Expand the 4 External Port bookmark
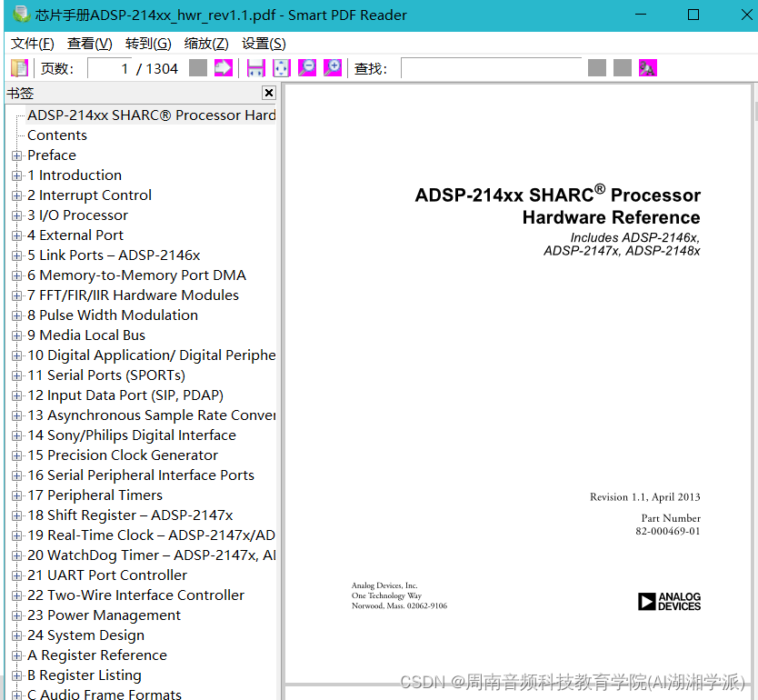 tap(17, 235)
